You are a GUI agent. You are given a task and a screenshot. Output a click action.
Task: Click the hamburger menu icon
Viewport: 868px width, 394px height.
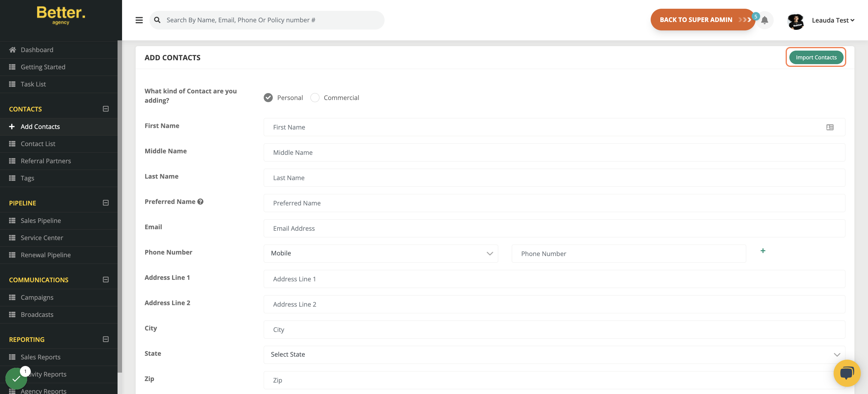pos(138,20)
